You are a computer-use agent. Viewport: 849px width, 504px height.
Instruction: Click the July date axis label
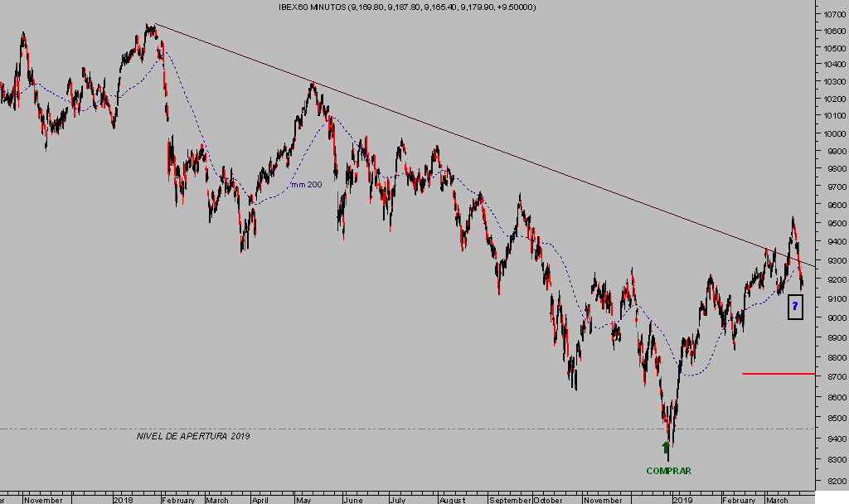click(397, 500)
